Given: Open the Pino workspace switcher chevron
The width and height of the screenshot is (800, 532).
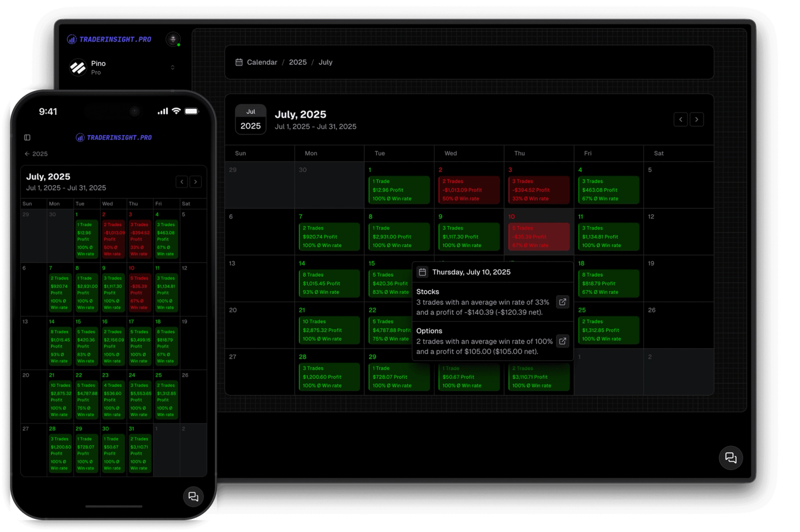Looking at the screenshot, I should pyautogui.click(x=172, y=67).
